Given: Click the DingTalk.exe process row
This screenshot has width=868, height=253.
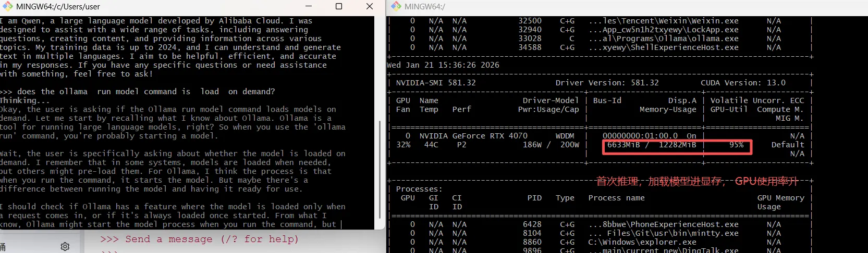Looking at the screenshot, I should tap(600, 250).
